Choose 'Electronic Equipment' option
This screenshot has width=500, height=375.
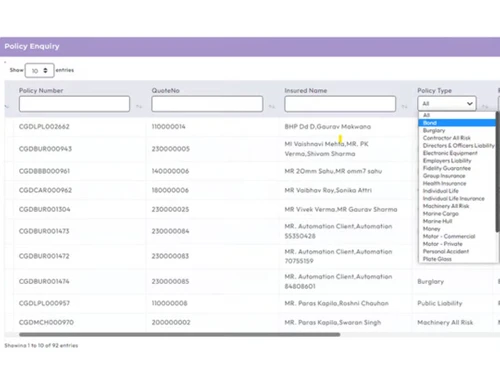(457, 153)
